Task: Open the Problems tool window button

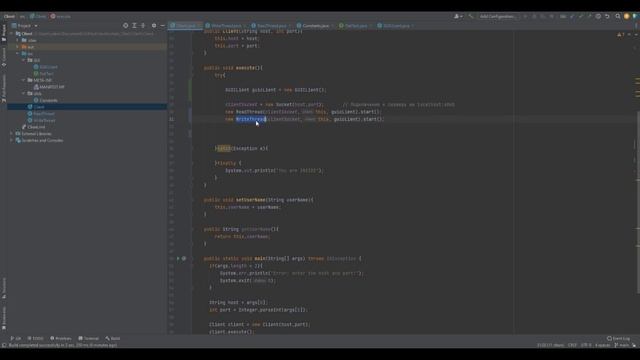Action: (61, 338)
